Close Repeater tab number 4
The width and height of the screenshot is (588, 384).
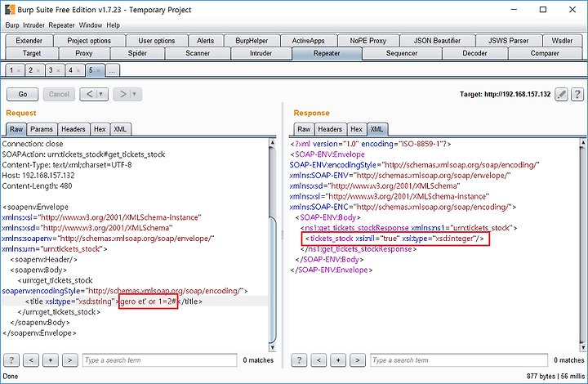78,70
